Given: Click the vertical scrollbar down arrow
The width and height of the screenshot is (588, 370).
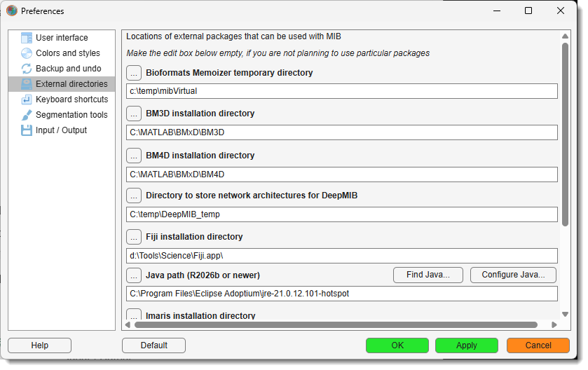Looking at the screenshot, I should (x=565, y=314).
